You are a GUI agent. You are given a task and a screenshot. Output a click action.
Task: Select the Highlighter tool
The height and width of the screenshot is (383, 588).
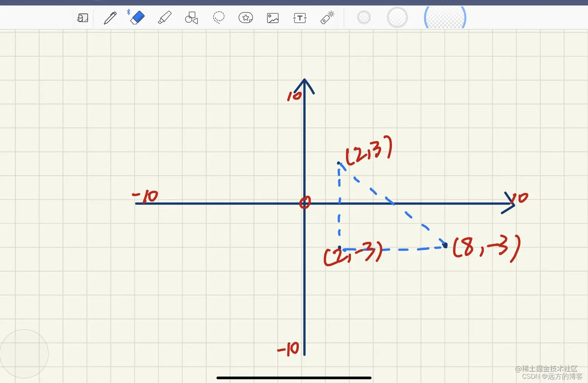[x=164, y=18]
